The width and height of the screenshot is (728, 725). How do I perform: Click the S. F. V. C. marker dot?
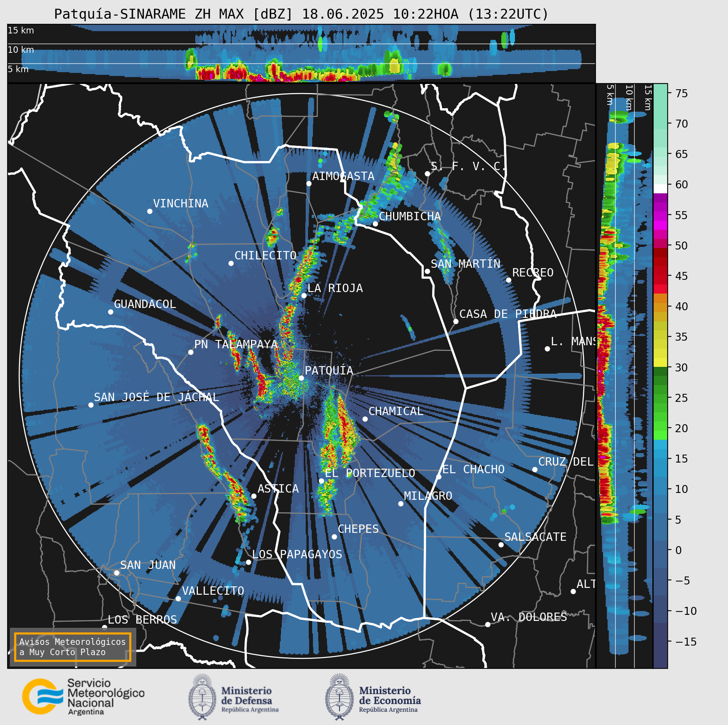tap(427, 174)
